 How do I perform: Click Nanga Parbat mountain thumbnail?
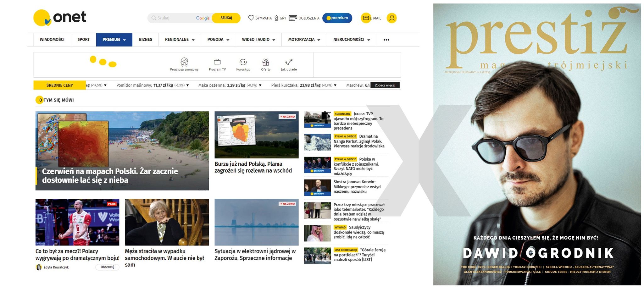[318, 142]
